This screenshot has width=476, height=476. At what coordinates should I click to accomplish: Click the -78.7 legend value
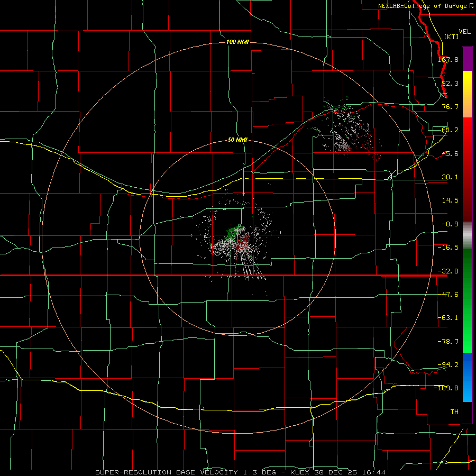448,342
